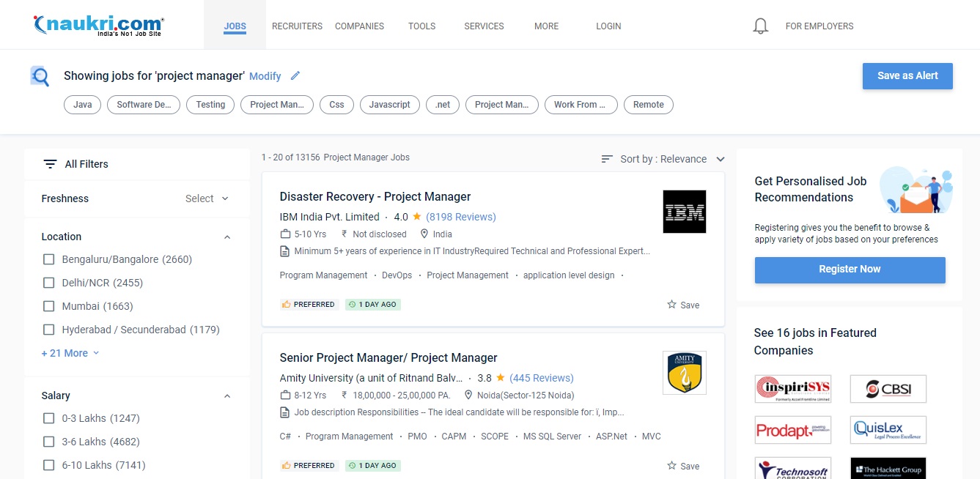Open the MORE menu
Screen dimensions: 980x479
click(546, 26)
